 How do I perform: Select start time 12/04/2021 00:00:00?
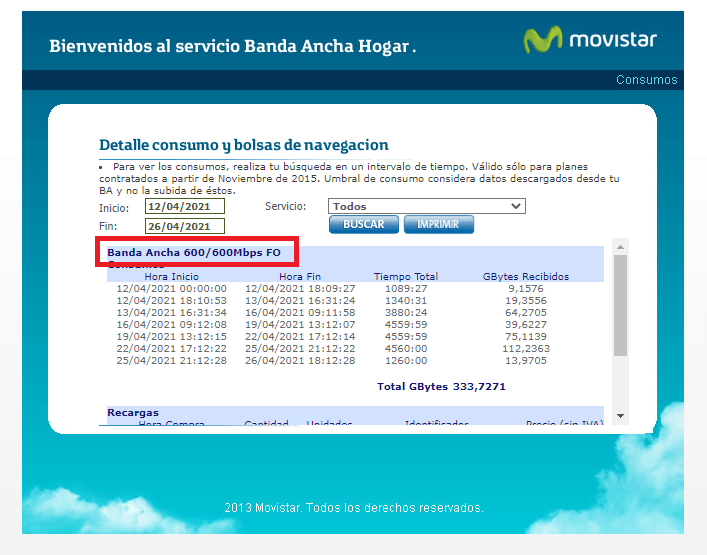click(172, 289)
